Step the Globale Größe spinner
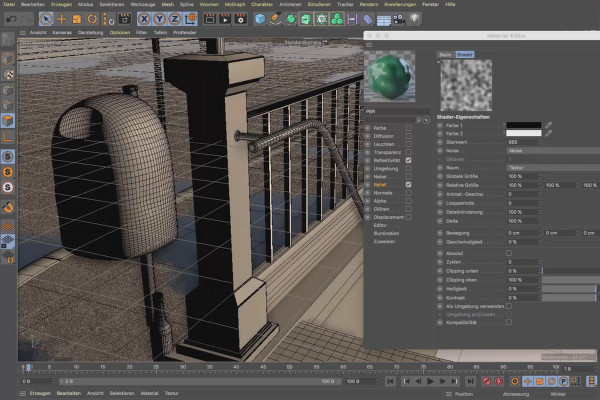This screenshot has height=400, width=600. pyautogui.click(x=539, y=176)
